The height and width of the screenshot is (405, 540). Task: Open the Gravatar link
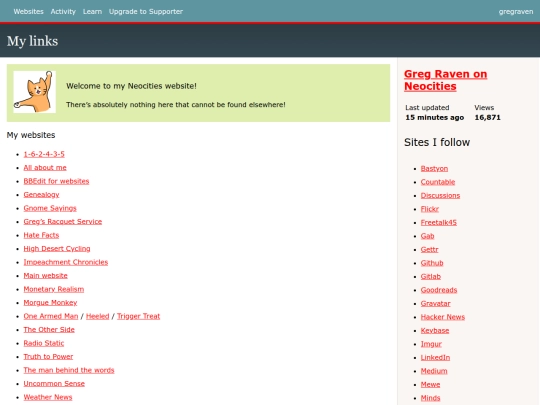436,303
